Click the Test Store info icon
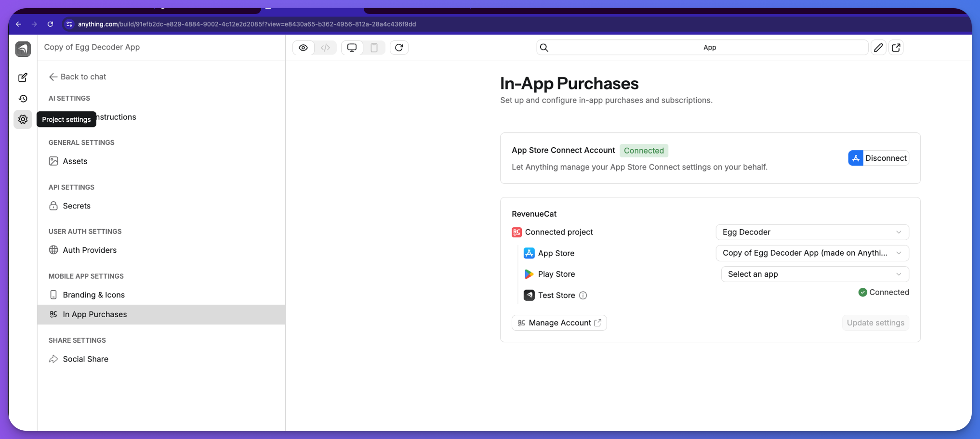 click(583, 296)
